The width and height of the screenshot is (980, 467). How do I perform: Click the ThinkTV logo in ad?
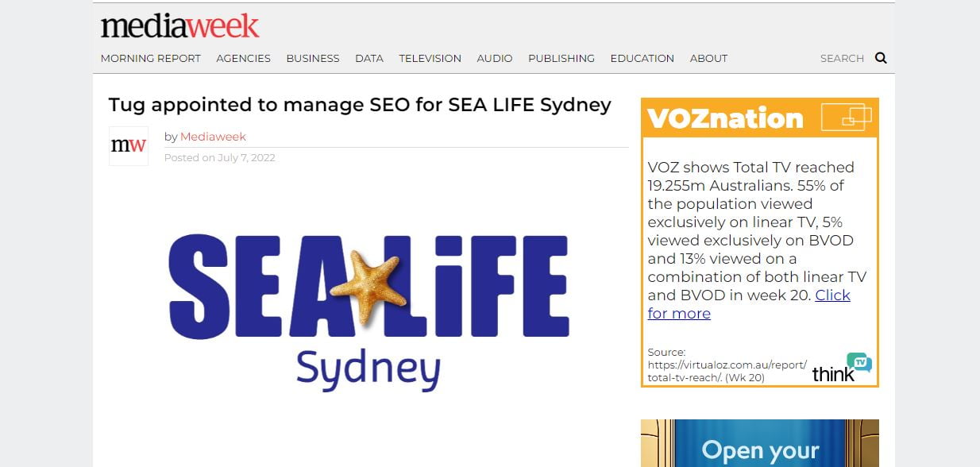pos(842,368)
